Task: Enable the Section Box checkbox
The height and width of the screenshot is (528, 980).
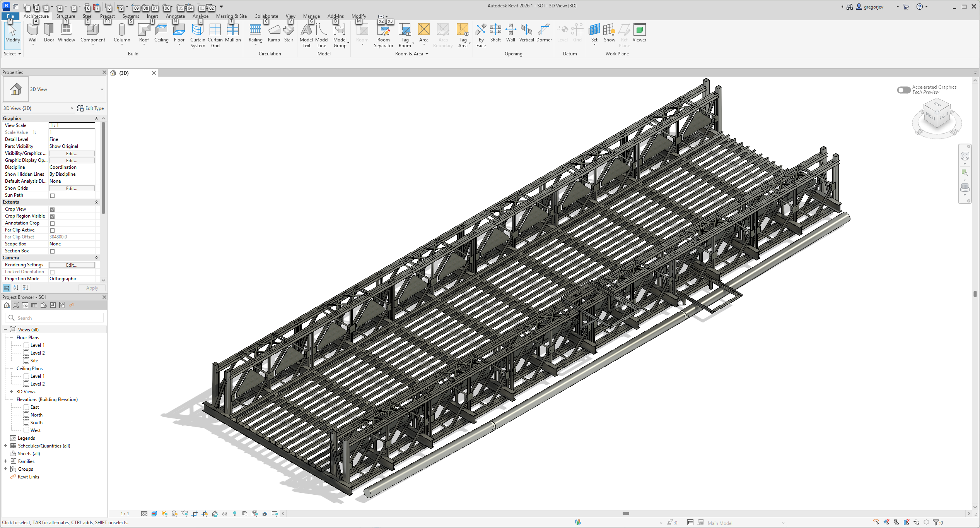Action: tap(53, 251)
